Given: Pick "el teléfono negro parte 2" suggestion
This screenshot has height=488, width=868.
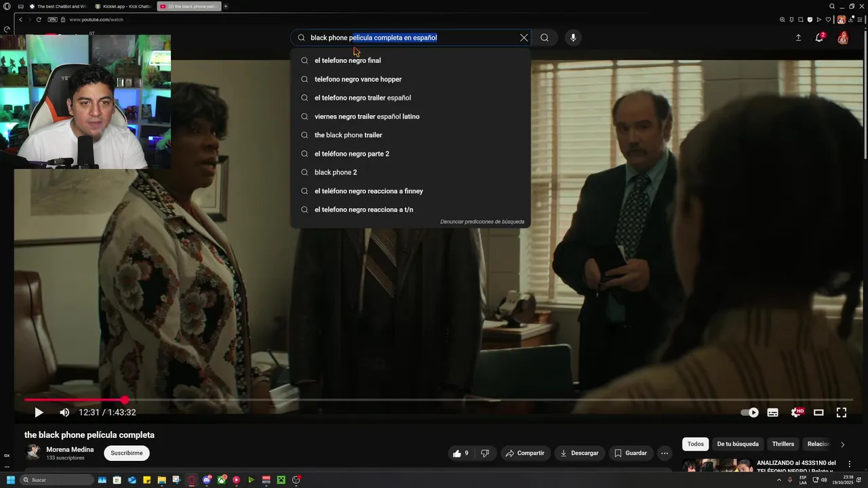Looking at the screenshot, I should tap(410, 154).
